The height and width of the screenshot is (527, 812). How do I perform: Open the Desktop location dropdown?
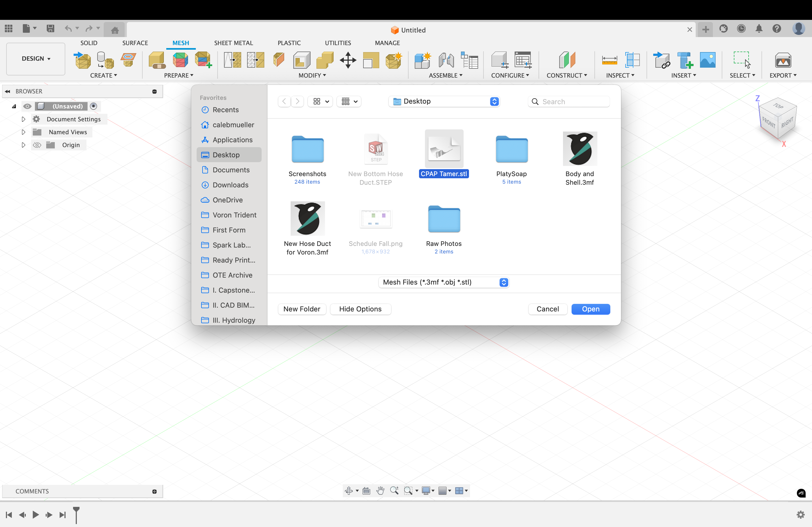[x=443, y=101]
